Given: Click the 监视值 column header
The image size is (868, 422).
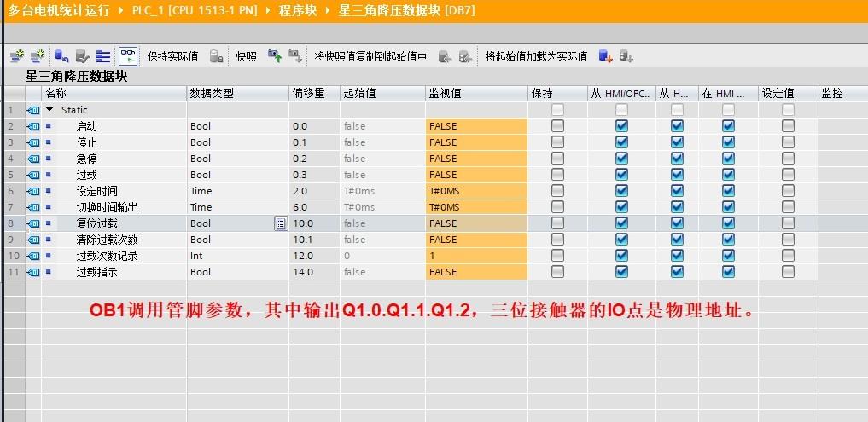Looking at the screenshot, I should click(476, 94).
